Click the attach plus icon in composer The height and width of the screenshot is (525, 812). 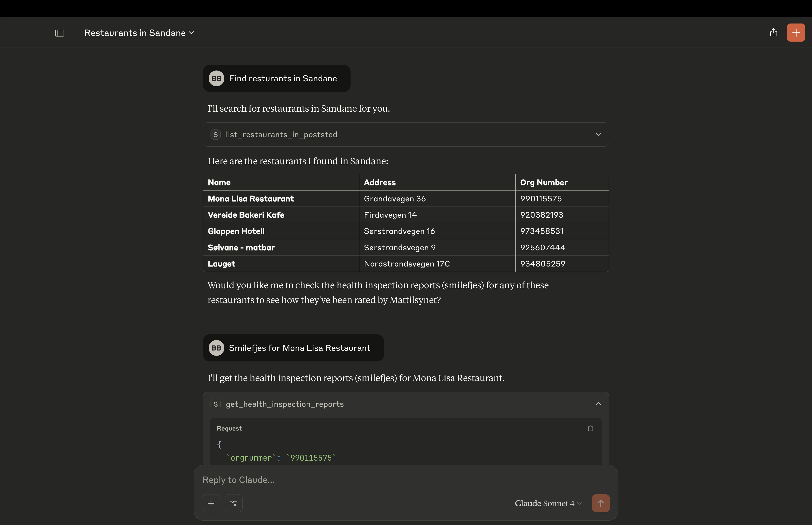(211, 503)
